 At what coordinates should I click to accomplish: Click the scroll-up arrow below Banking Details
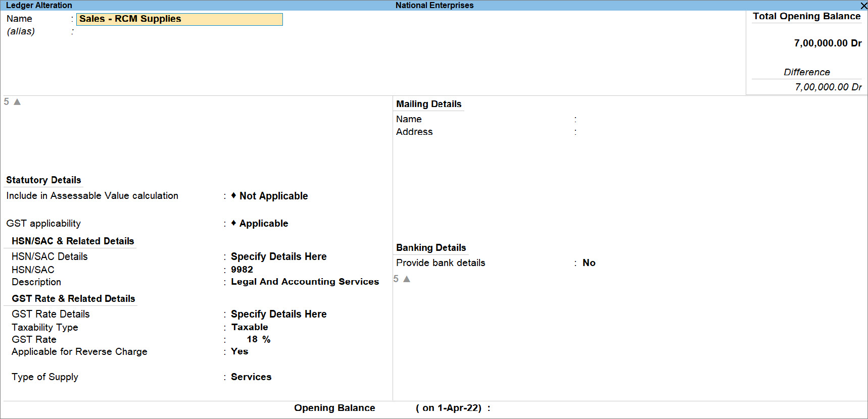click(407, 279)
